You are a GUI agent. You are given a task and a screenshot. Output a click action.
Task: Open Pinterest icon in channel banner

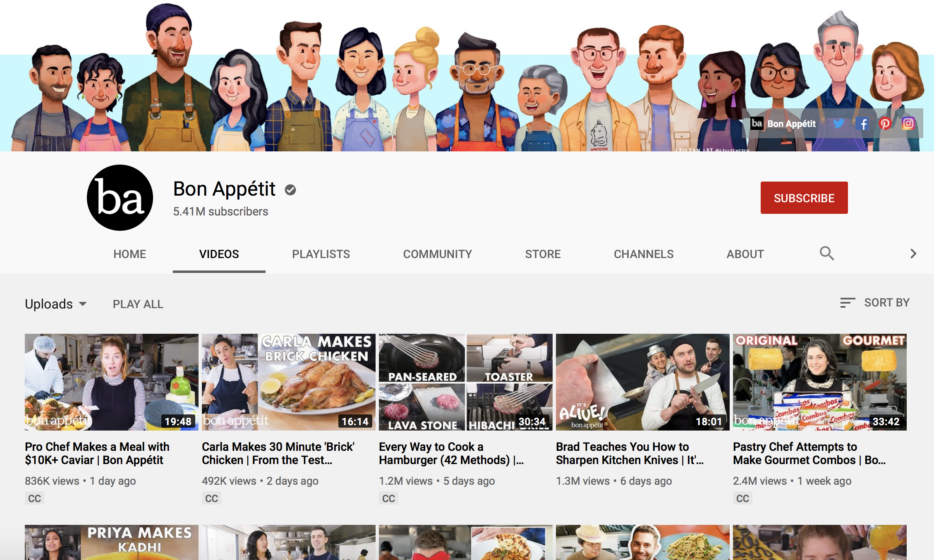tap(885, 123)
